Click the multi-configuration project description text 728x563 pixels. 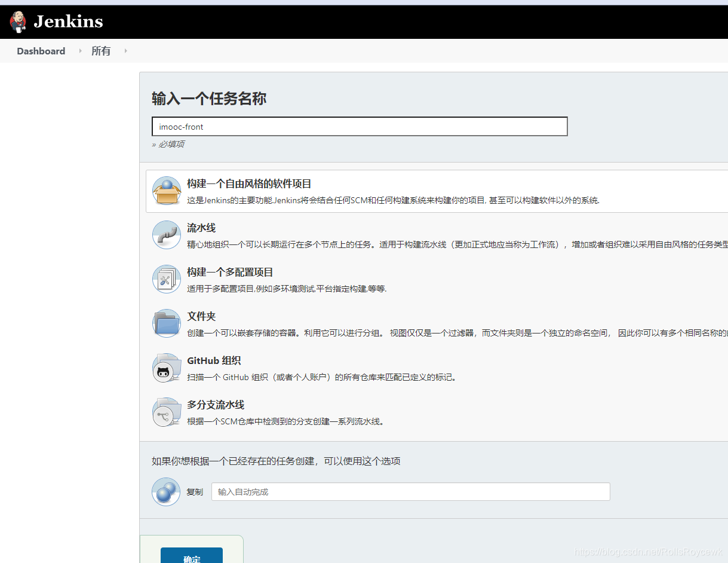point(287,289)
